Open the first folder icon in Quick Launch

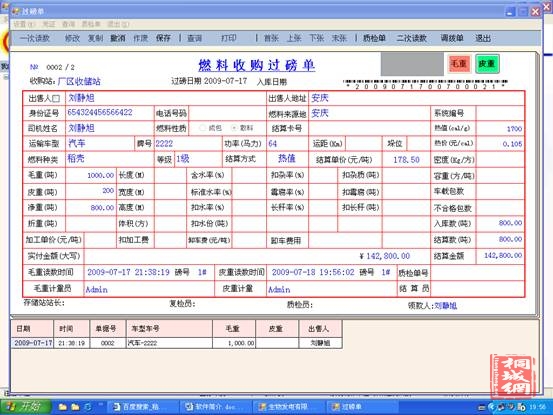click(63, 407)
